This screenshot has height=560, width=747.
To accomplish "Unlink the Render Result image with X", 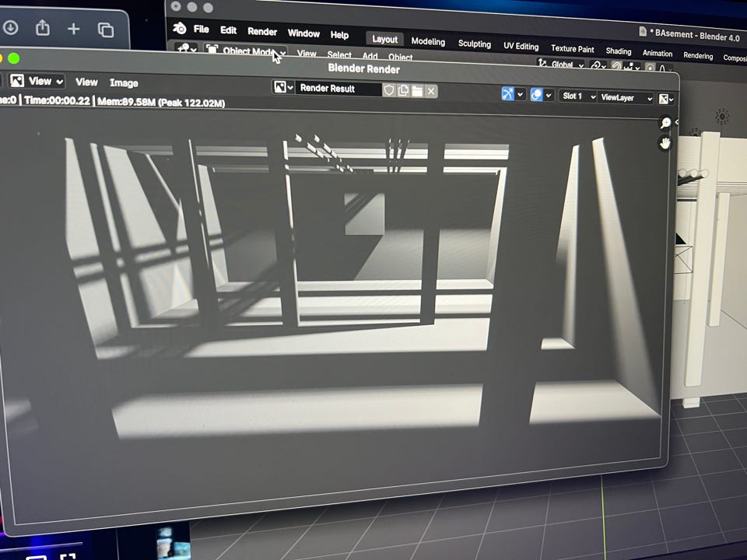I will click(x=431, y=92).
